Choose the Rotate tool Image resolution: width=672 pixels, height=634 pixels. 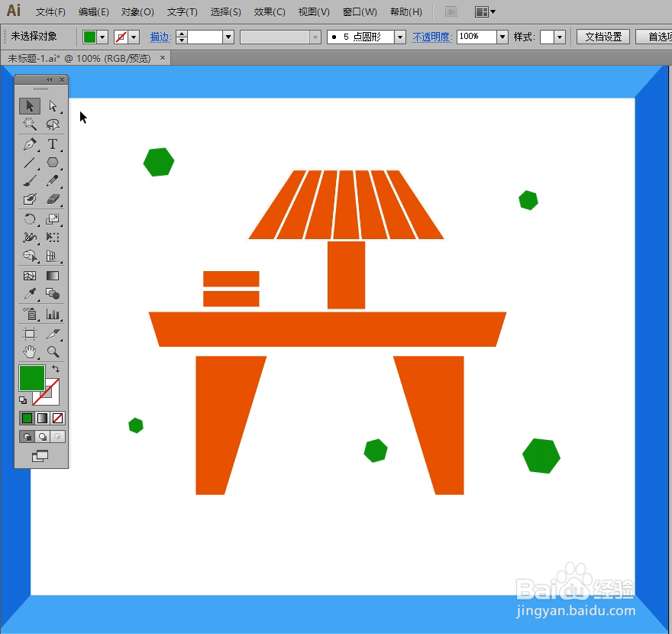(x=29, y=219)
